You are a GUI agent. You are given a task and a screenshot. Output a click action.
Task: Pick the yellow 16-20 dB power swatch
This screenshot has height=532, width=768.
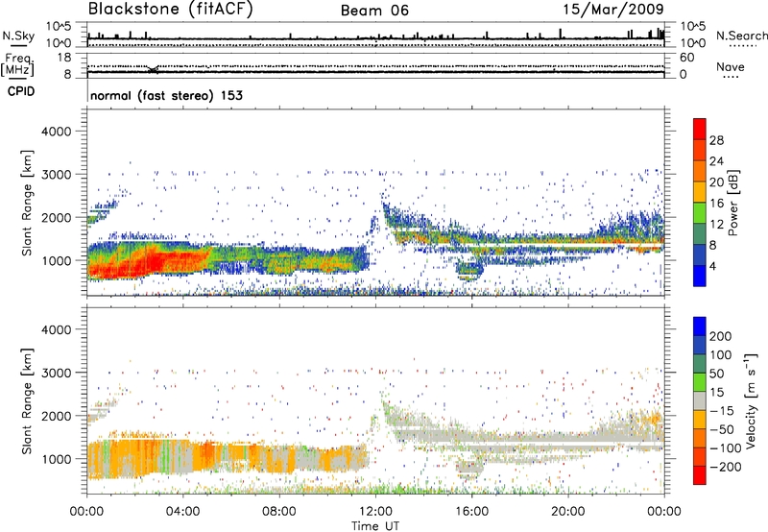click(700, 192)
